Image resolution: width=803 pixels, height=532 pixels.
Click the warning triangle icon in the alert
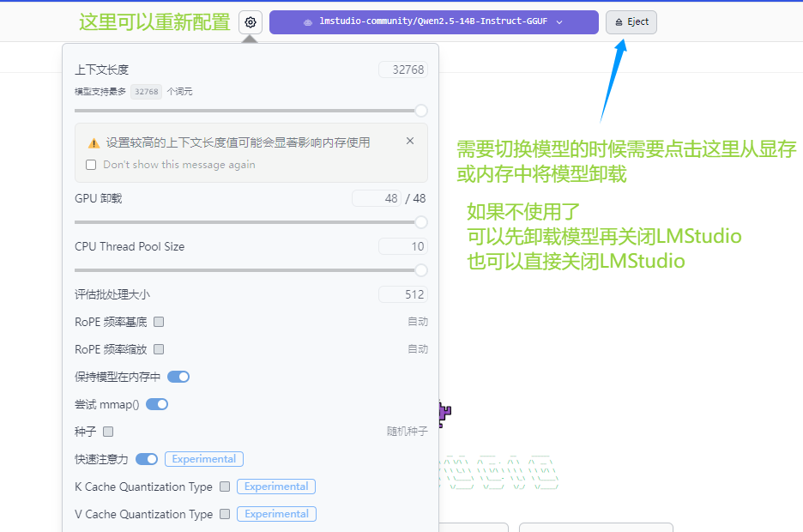(x=94, y=143)
